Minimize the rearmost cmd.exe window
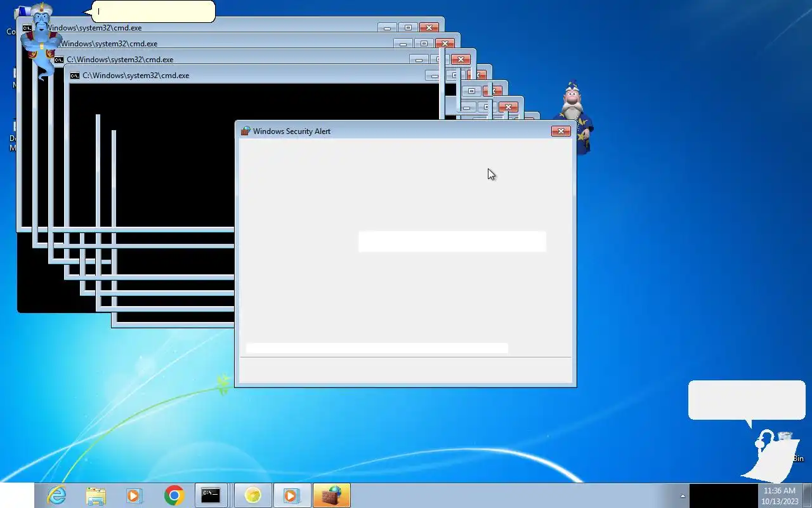 tap(387, 27)
